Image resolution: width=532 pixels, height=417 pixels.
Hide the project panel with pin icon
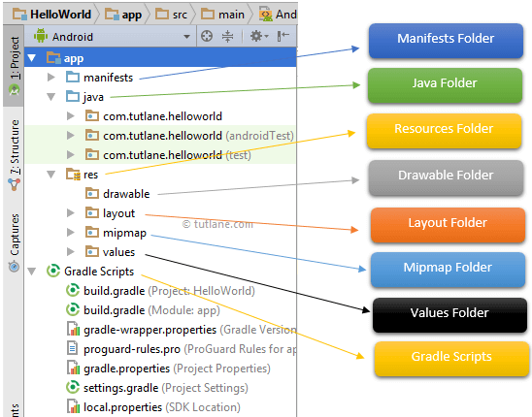coord(283,36)
